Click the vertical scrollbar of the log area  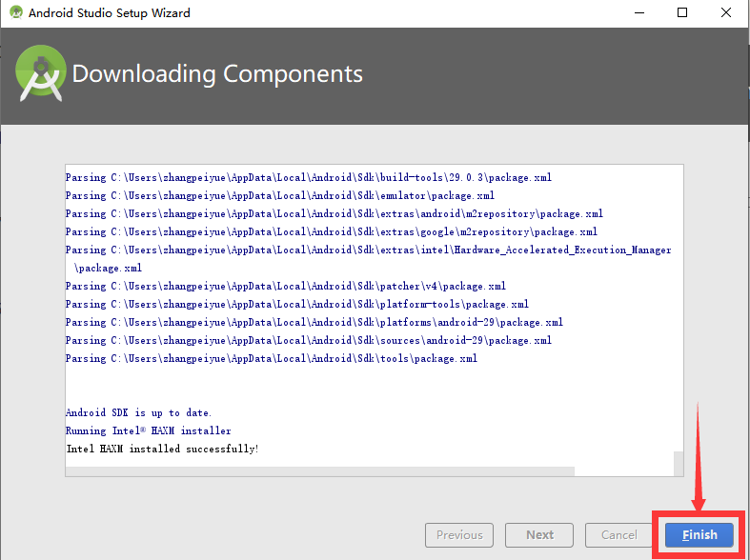coord(679,463)
